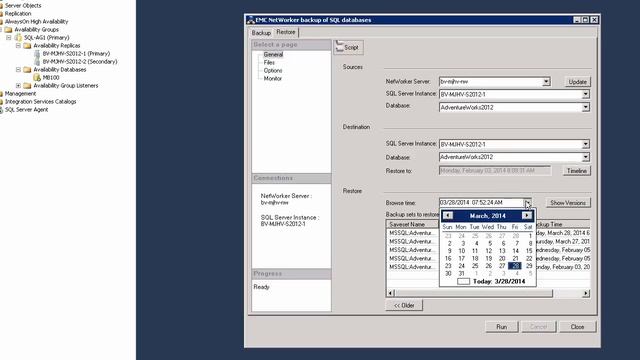Click the backup sets scroll right arrow
This screenshot has width=640, height=360.
click(x=586, y=293)
